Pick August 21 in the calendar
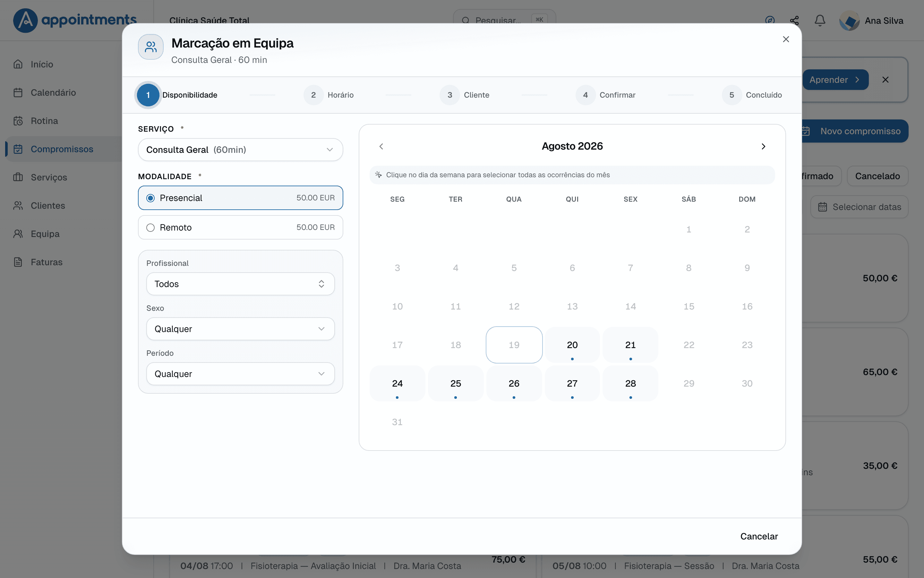This screenshot has height=578, width=924. (x=630, y=345)
